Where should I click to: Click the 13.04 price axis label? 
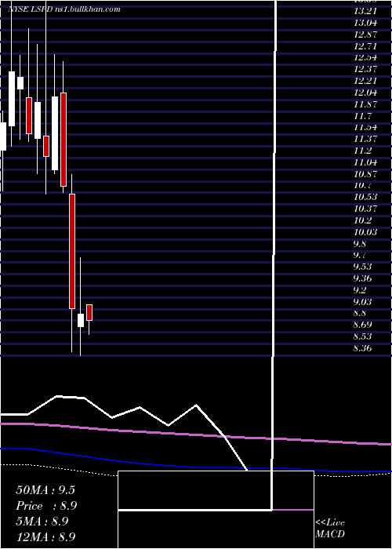pos(365,23)
